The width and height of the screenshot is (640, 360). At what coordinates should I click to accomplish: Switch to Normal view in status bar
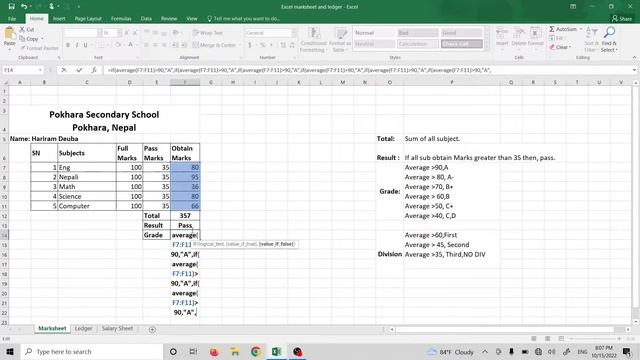(x=533, y=339)
